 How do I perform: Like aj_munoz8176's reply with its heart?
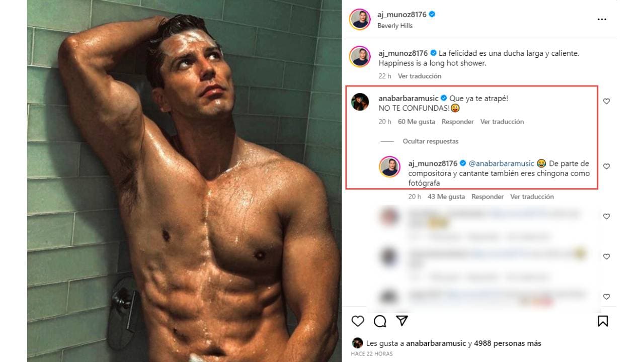pos(606,166)
